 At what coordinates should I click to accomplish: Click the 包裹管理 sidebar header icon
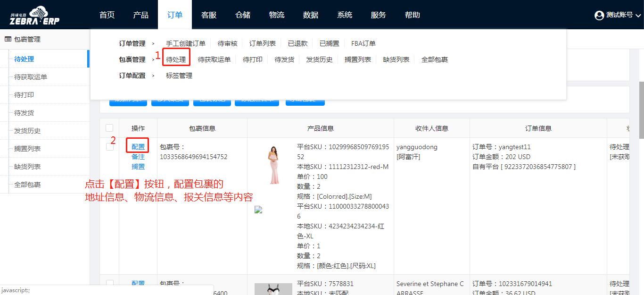pyautogui.click(x=8, y=40)
